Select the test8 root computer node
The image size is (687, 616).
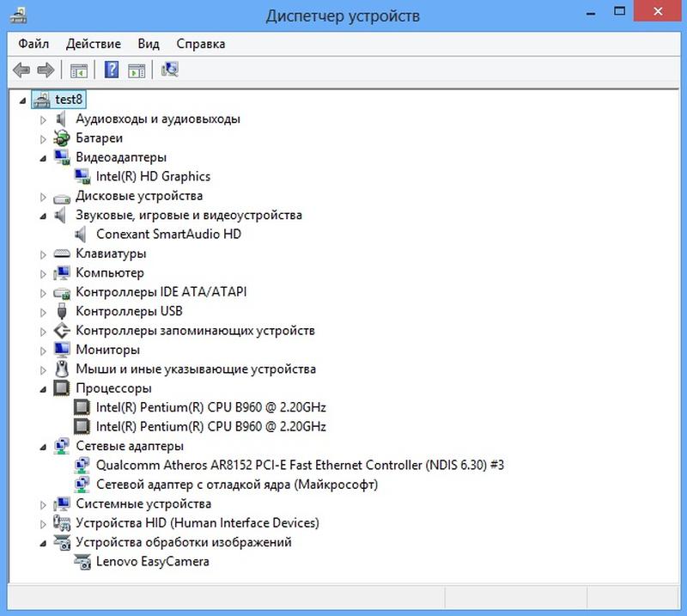(x=64, y=99)
